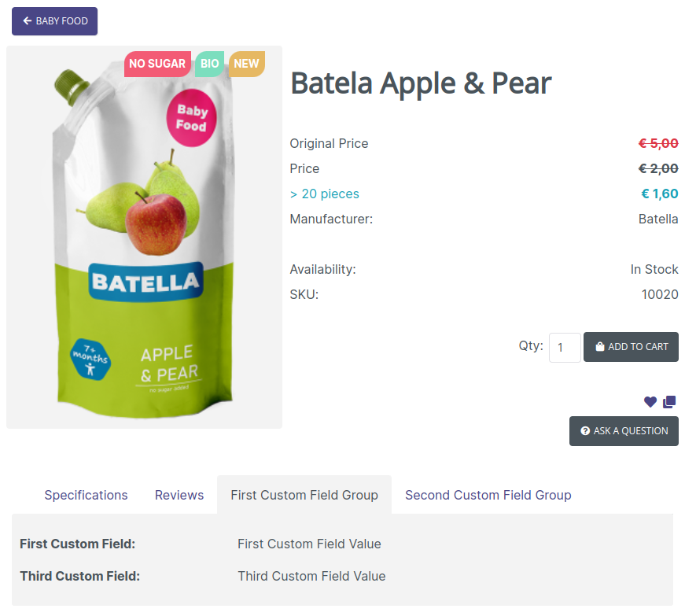Open the Batela Apple & Pear product image
Viewport: 685px width, 616px height.
[x=144, y=237]
